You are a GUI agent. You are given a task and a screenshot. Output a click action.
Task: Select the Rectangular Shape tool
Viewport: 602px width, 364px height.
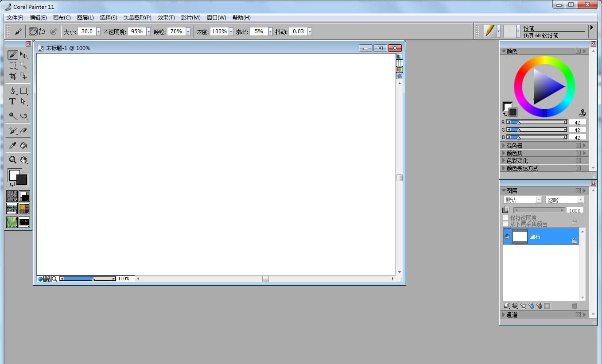pos(23,91)
